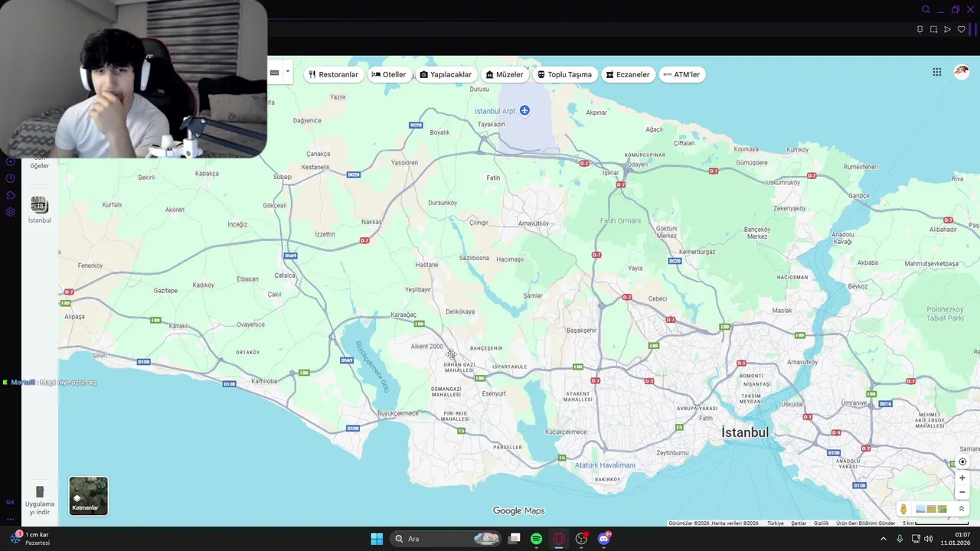Click the taskbar Ara search box

click(446, 539)
